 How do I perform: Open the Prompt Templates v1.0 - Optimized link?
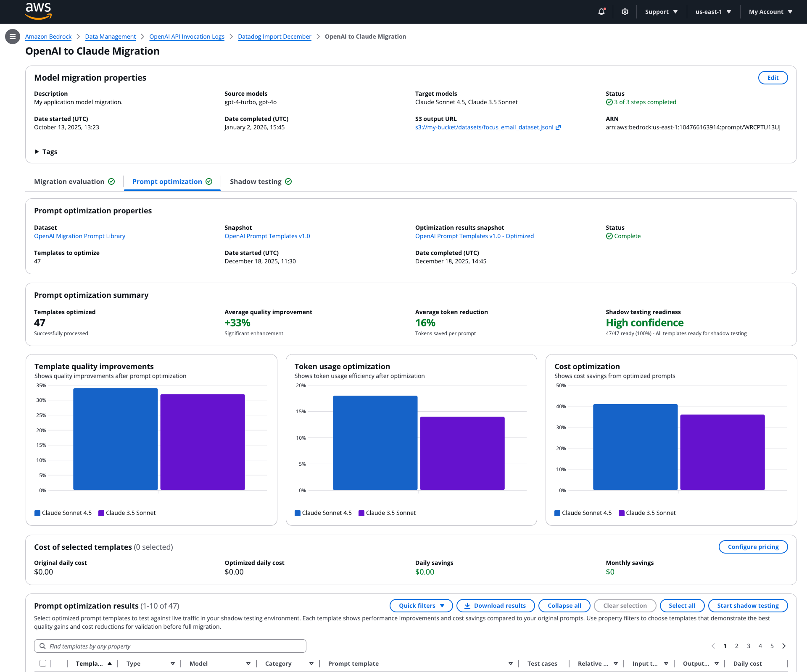pos(475,236)
